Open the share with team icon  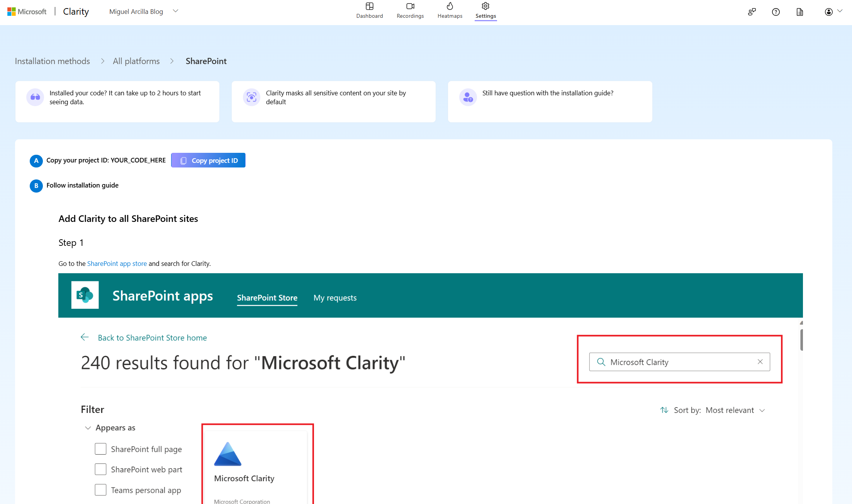point(752,12)
